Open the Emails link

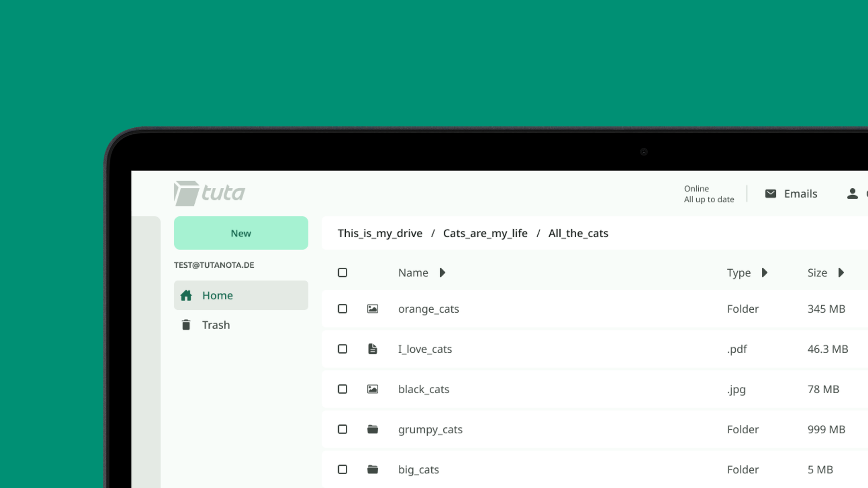800,193
